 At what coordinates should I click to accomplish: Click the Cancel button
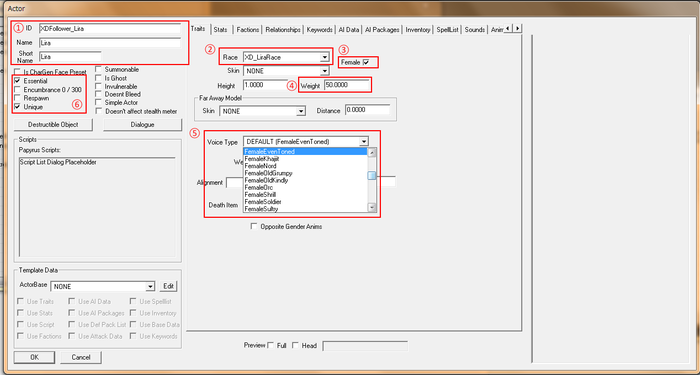tap(81, 357)
